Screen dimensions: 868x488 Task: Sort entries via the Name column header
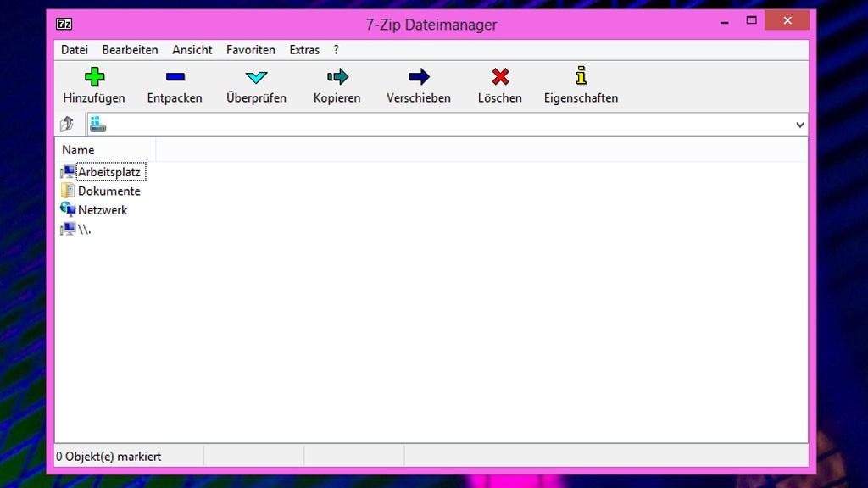point(78,149)
